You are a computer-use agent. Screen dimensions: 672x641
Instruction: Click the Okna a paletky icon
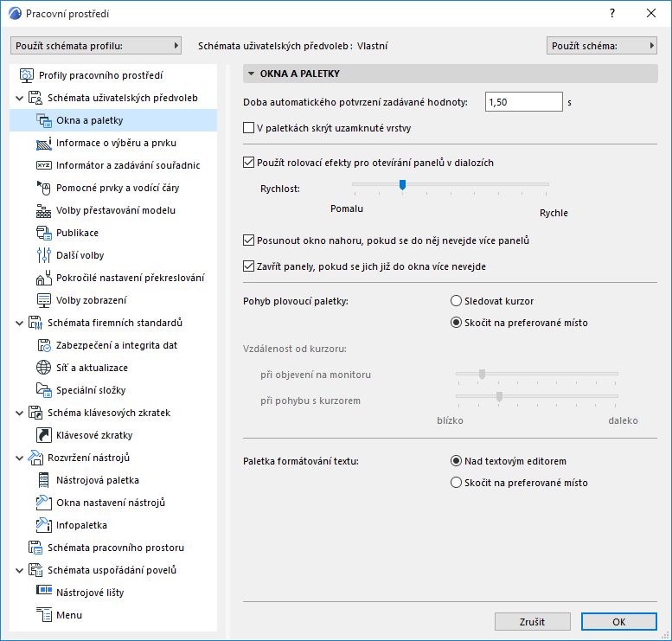[x=44, y=120]
